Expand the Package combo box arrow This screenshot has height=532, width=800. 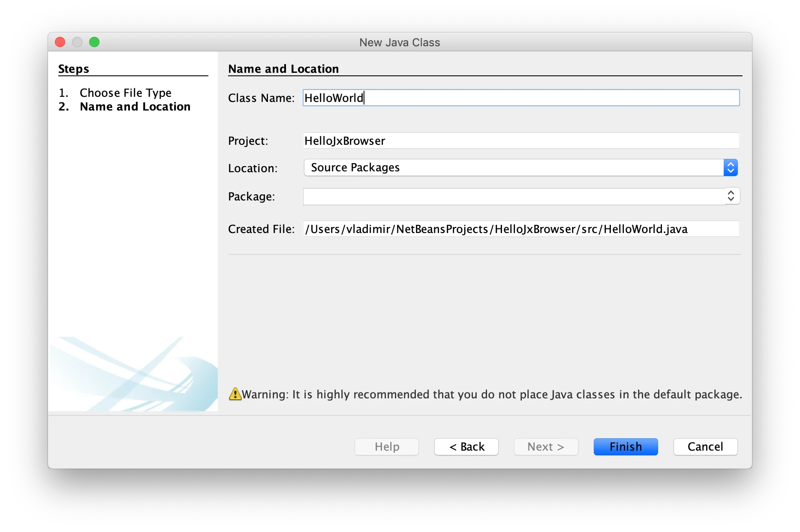pyautogui.click(x=732, y=196)
